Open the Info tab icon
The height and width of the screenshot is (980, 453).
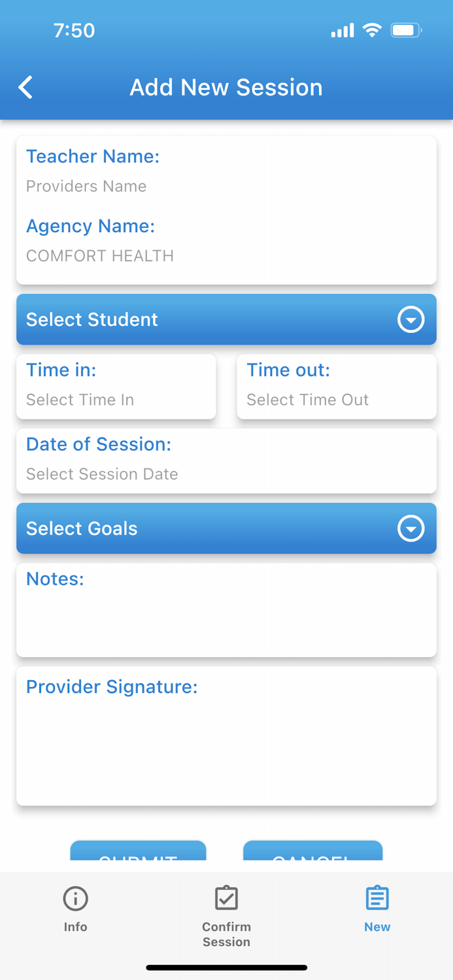pos(76,899)
